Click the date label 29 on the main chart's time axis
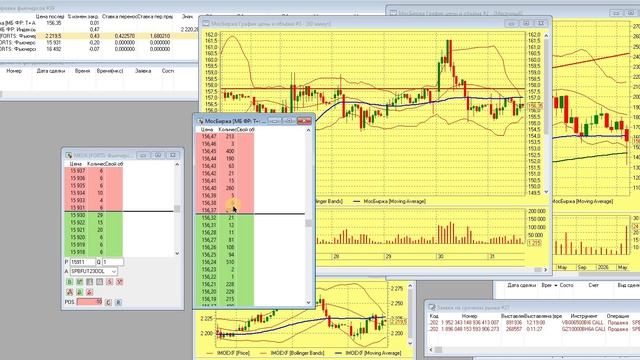The width and height of the screenshot is (640, 360). tap(389, 257)
